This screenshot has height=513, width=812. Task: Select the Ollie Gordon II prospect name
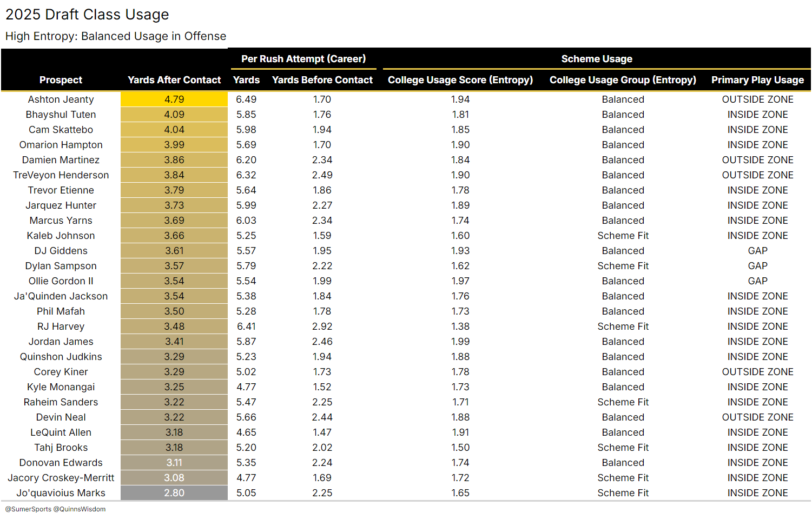(61, 281)
